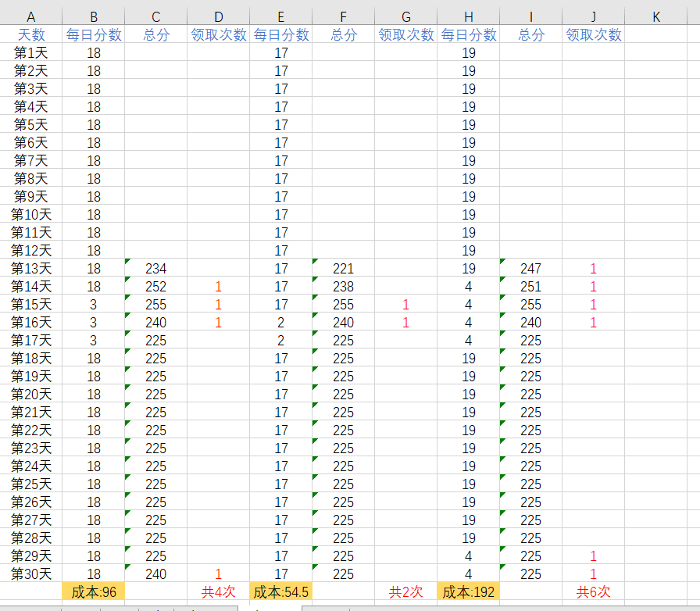This screenshot has width=700, height=611.
Task: Select the cell containing 234
Action: coord(156,268)
